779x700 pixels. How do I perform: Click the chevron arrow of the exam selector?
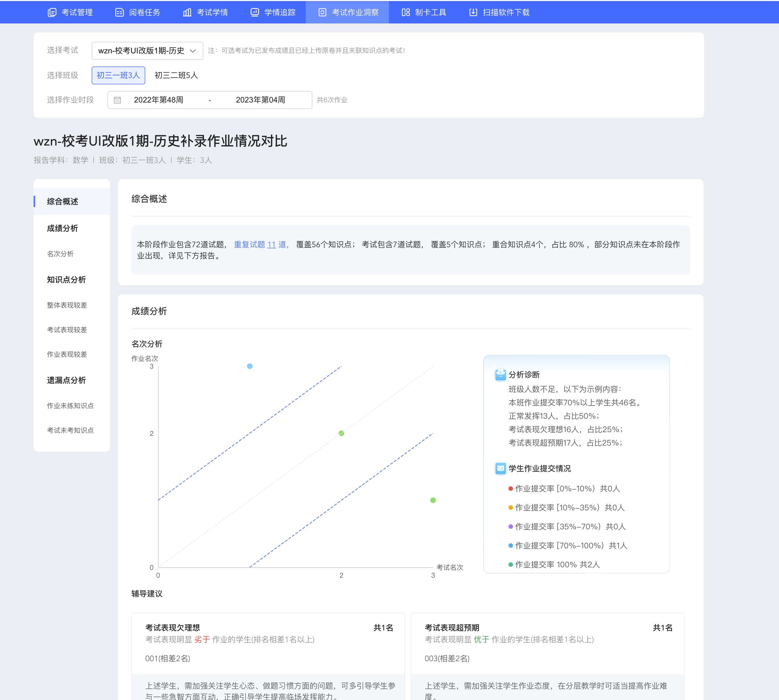click(x=193, y=51)
